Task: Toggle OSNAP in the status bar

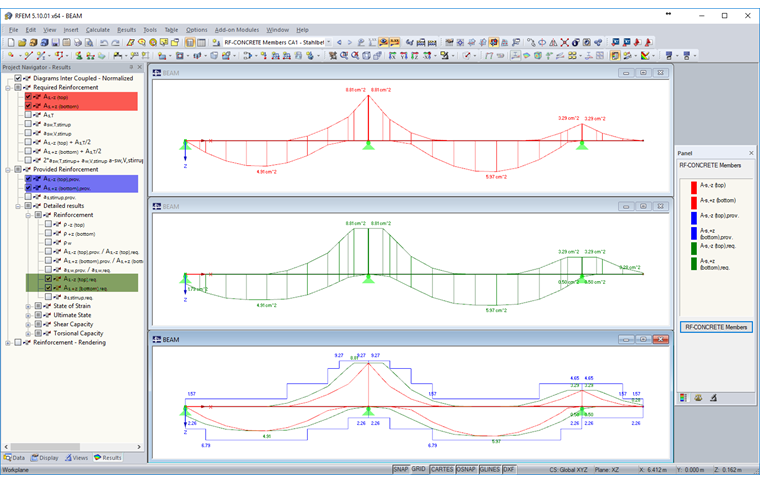Action: tap(466, 469)
